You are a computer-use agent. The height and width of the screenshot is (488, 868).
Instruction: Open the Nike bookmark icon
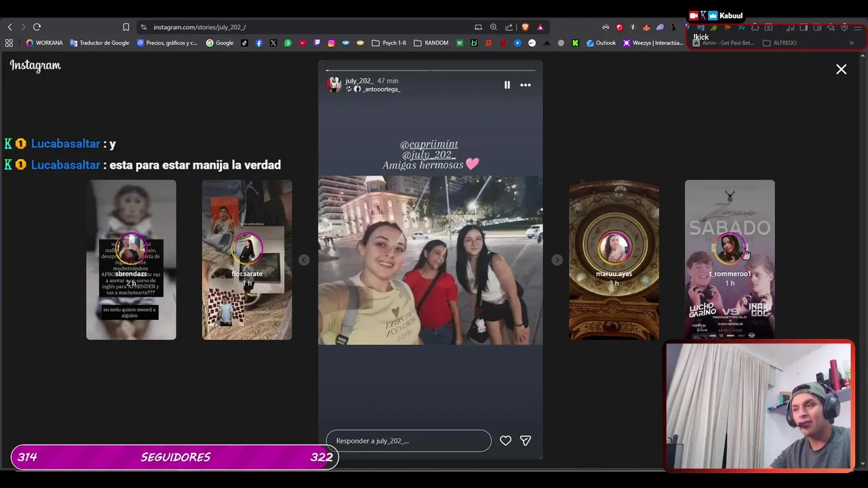[532, 43]
